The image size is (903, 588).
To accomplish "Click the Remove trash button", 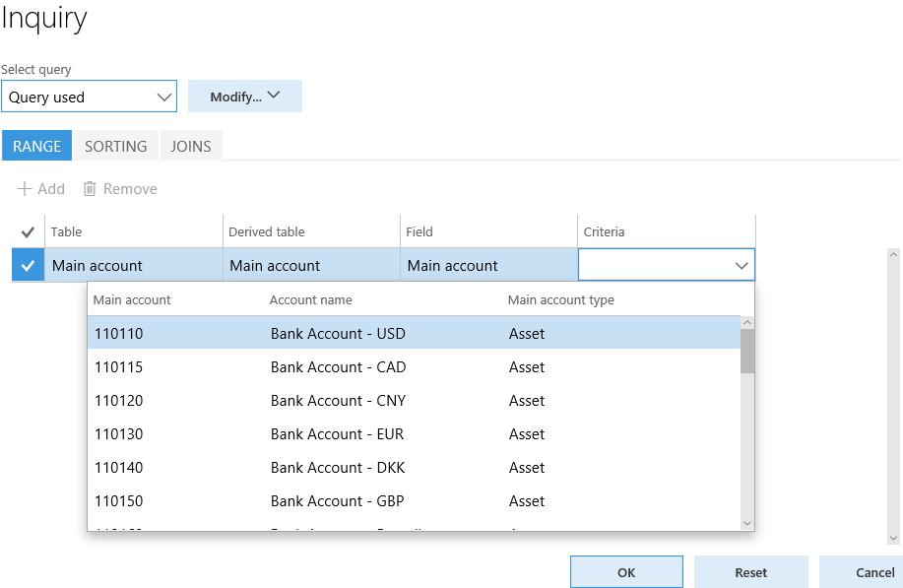I will pyautogui.click(x=120, y=189).
